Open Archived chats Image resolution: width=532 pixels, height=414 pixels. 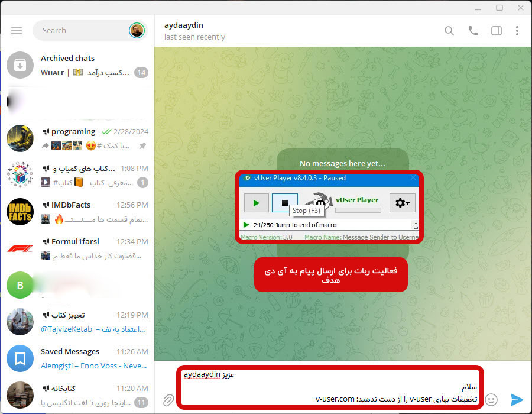point(77,65)
